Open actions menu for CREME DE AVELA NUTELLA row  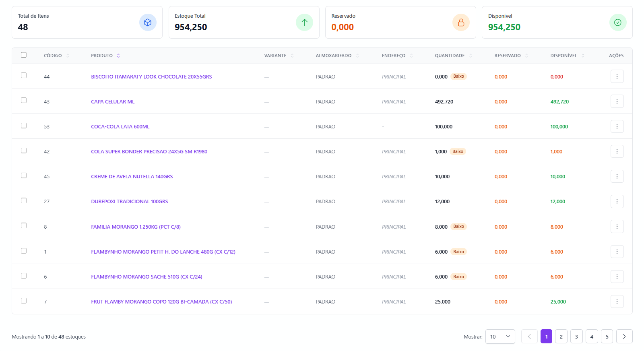click(x=617, y=176)
